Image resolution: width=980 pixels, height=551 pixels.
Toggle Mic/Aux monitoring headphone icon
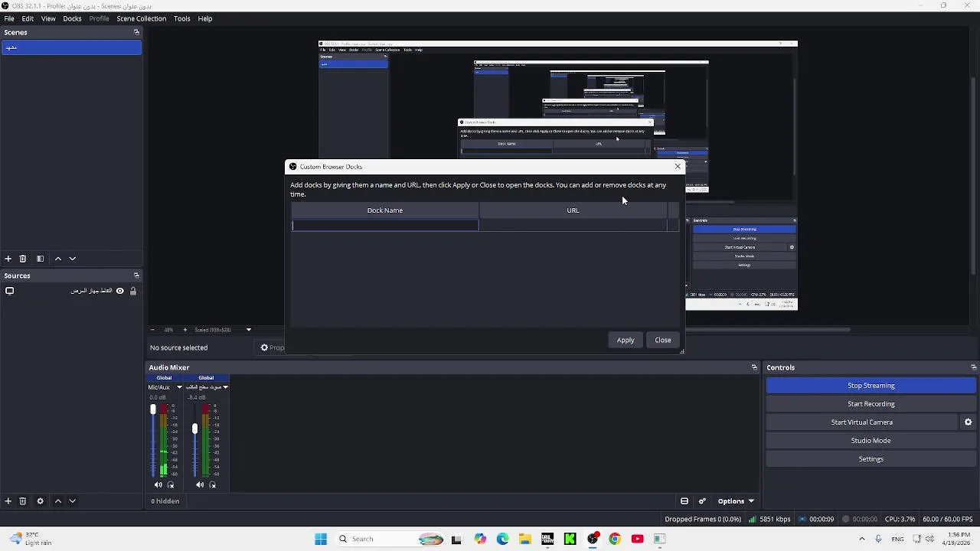[x=171, y=484]
